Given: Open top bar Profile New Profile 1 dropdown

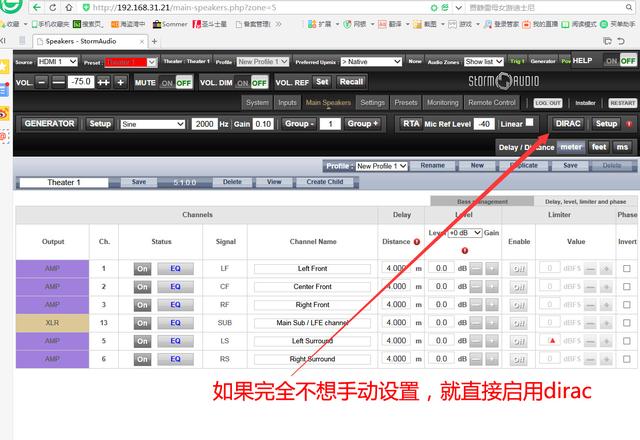Looking at the screenshot, I should 263,62.
